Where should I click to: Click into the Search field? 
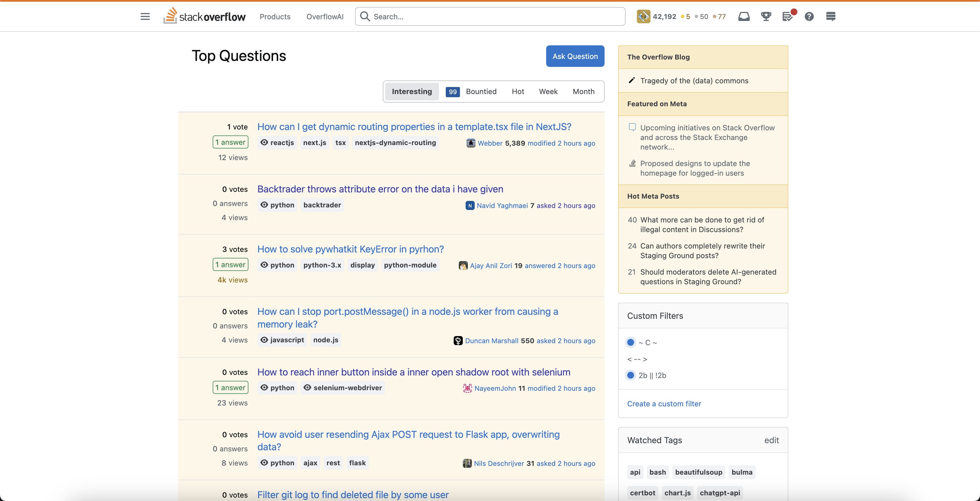point(495,16)
